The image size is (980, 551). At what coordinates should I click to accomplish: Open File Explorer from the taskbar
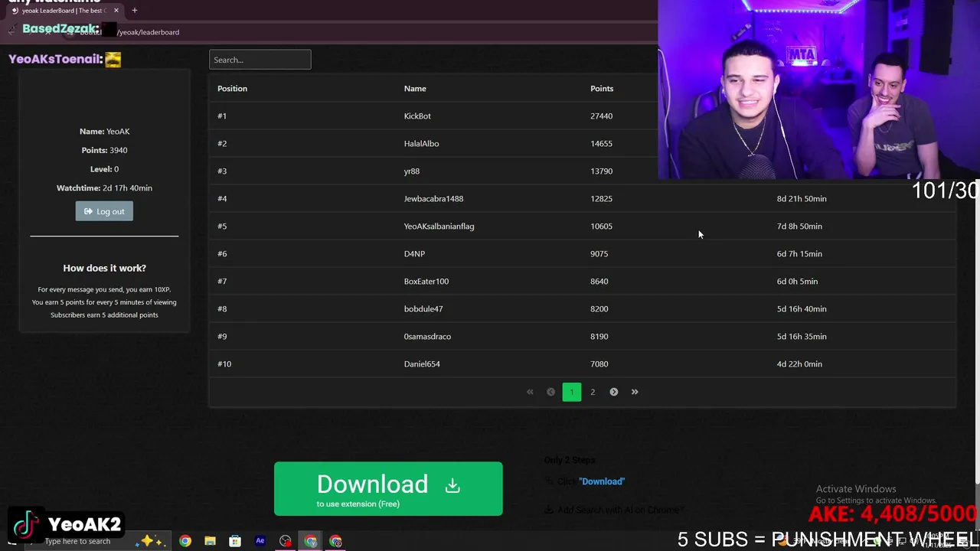click(x=210, y=541)
